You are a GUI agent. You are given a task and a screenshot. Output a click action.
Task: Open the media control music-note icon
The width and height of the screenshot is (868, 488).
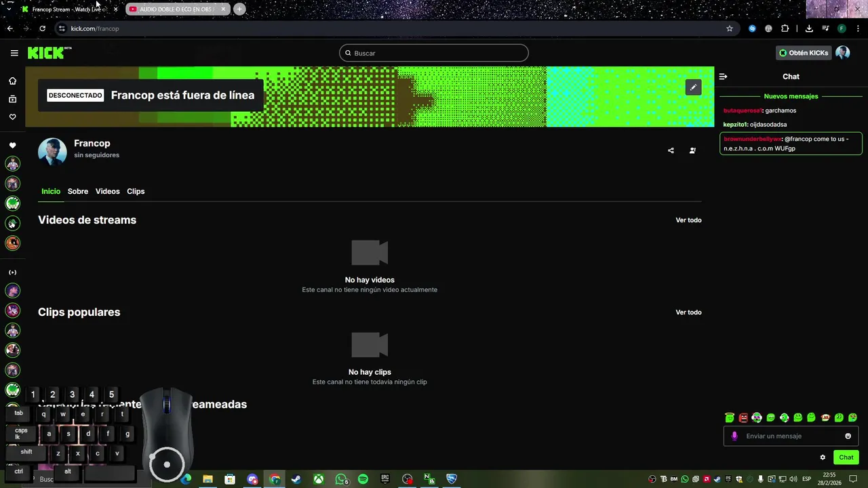coord(825,28)
